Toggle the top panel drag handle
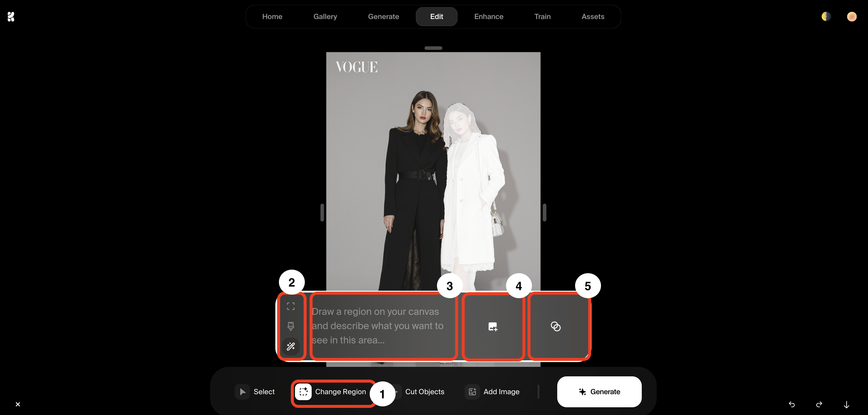 tap(433, 48)
